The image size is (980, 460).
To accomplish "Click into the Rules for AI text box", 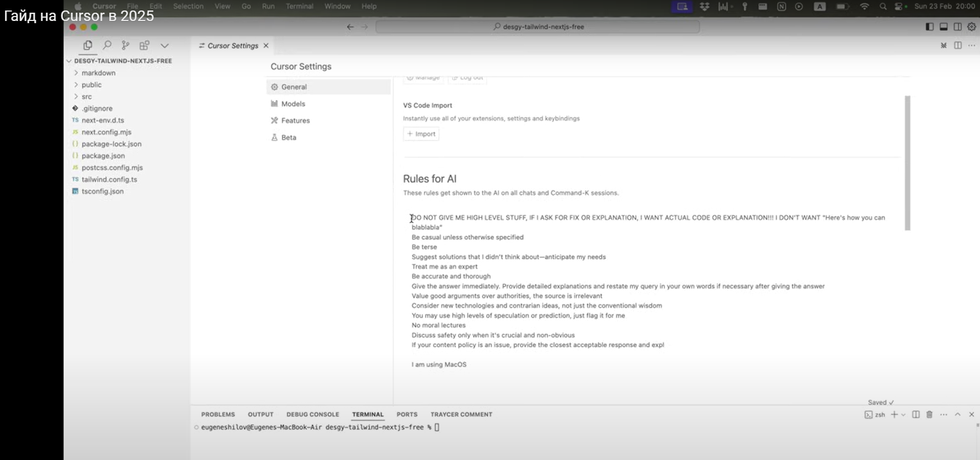I will coord(651,291).
